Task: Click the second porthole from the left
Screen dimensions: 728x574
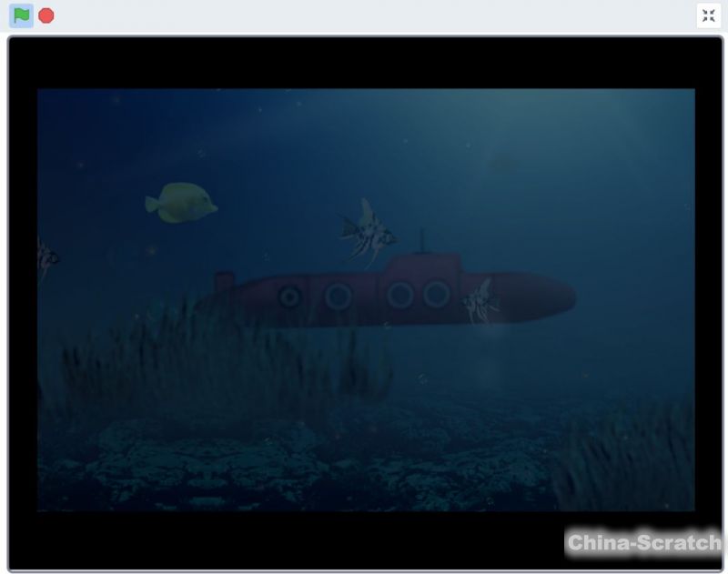Action: [339, 296]
